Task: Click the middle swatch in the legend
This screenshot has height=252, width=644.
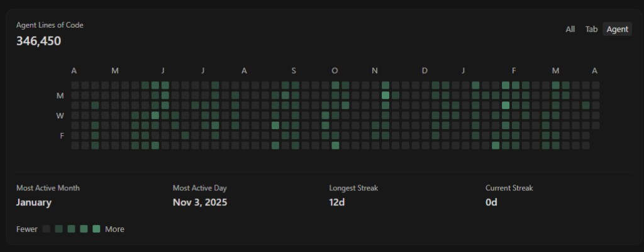Action: 71,229
